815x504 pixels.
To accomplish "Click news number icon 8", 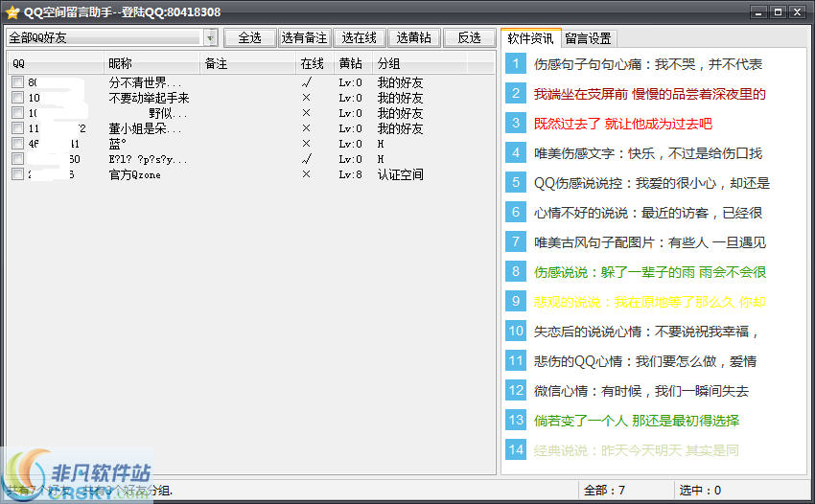I will (x=516, y=271).
